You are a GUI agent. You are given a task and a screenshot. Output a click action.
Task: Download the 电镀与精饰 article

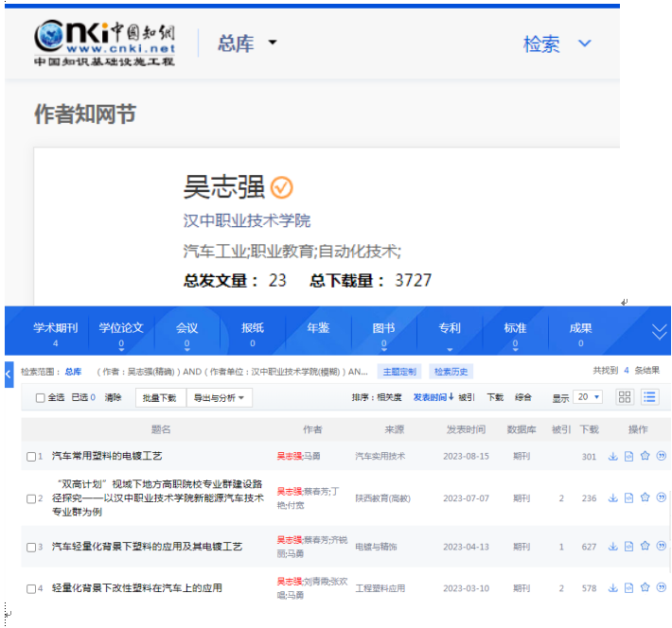click(x=613, y=546)
